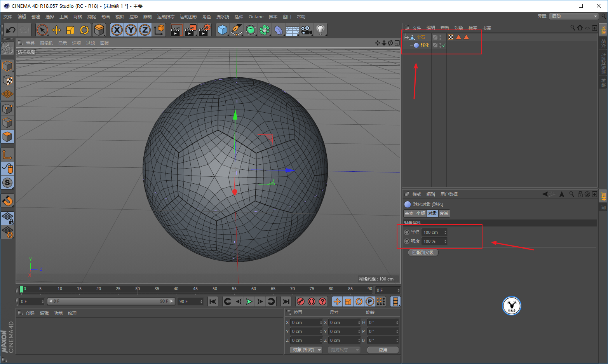The height and width of the screenshot is (364, 608).
Task: Enable the Axis mode tool
Action: [x=7, y=155]
